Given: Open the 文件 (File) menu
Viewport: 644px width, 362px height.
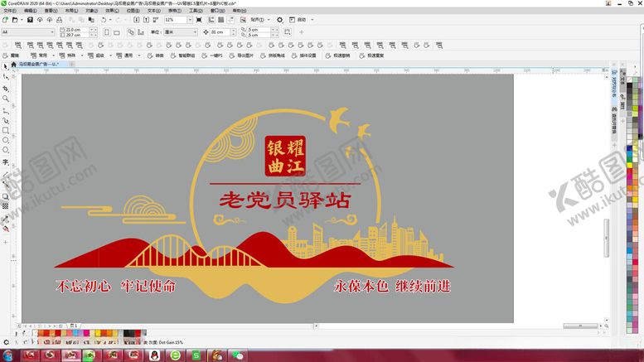Looking at the screenshot, I should [9, 11].
